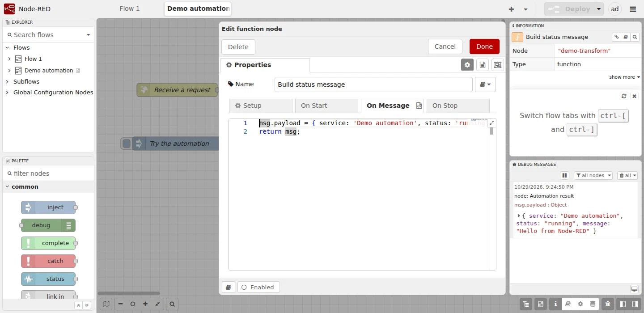The height and width of the screenshot is (313, 644).
Task: Add a new flow tab with plus icon
Action: pos(512,9)
